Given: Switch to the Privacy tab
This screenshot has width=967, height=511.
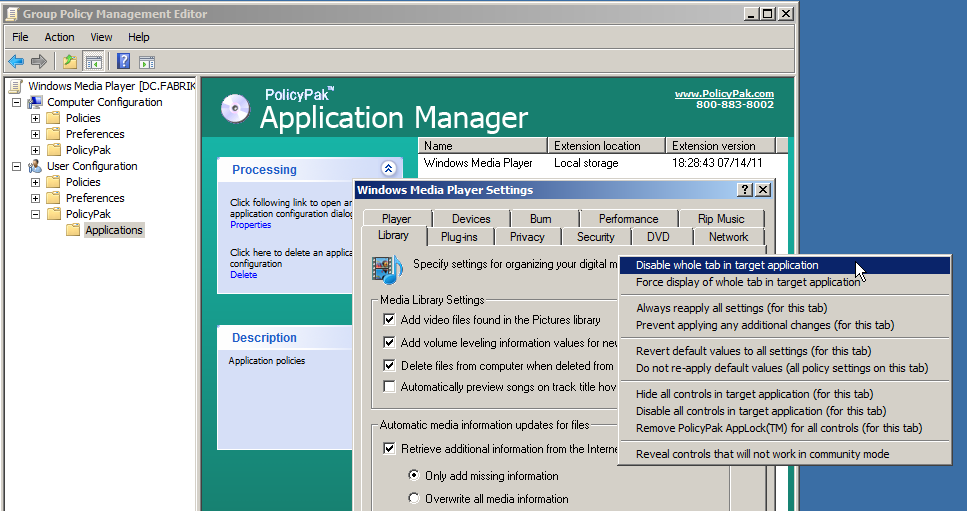Looking at the screenshot, I should tap(527, 237).
